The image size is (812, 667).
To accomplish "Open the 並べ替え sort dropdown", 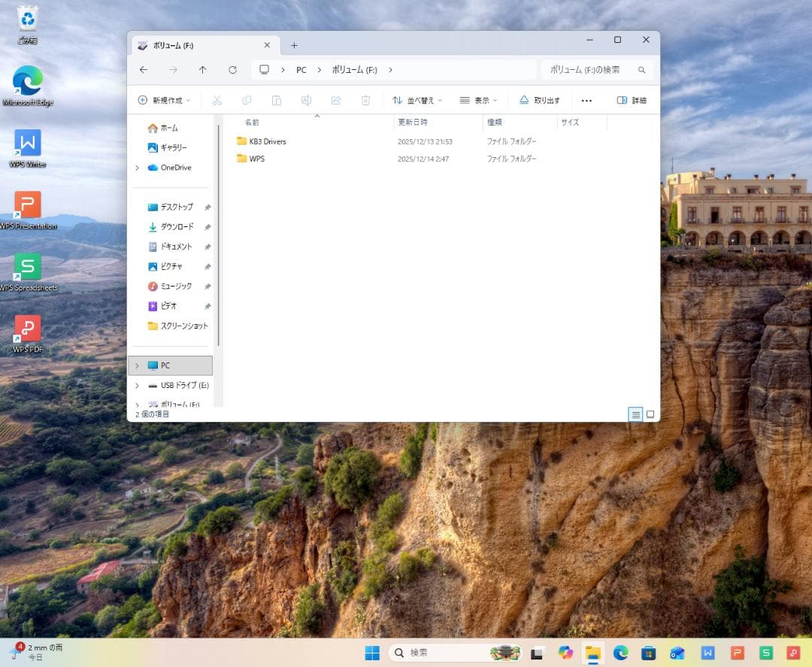I will tap(417, 100).
